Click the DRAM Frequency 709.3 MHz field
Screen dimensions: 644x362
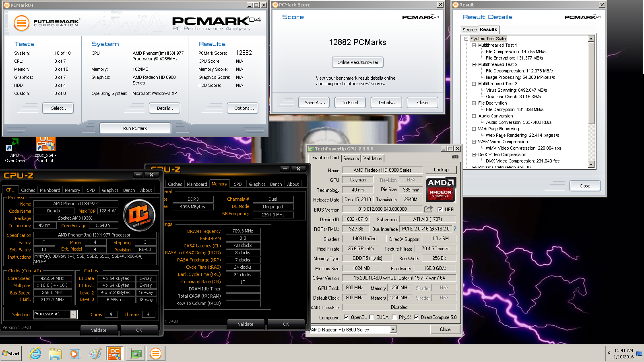pos(243,231)
